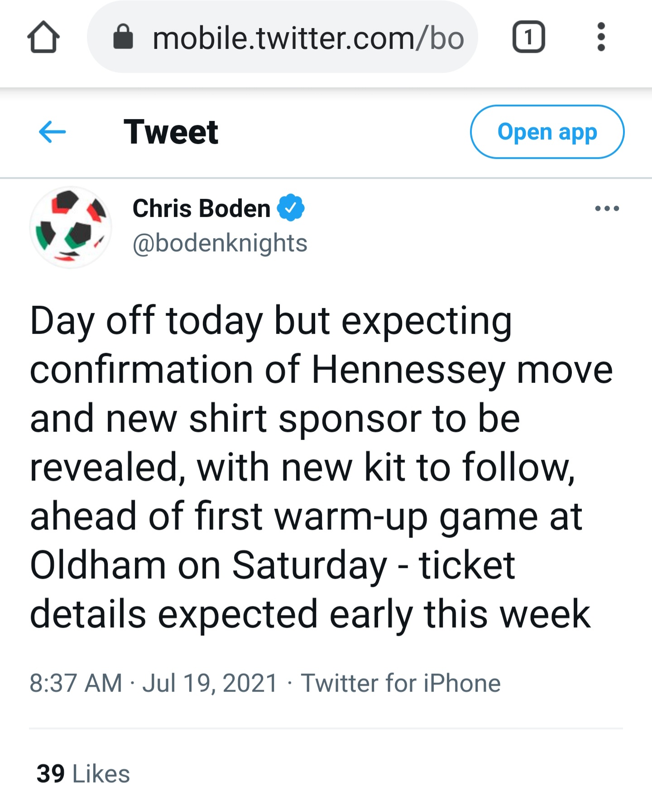The image size is (652, 812).
Task: Open more options for this tweet
Action: pyautogui.click(x=607, y=208)
